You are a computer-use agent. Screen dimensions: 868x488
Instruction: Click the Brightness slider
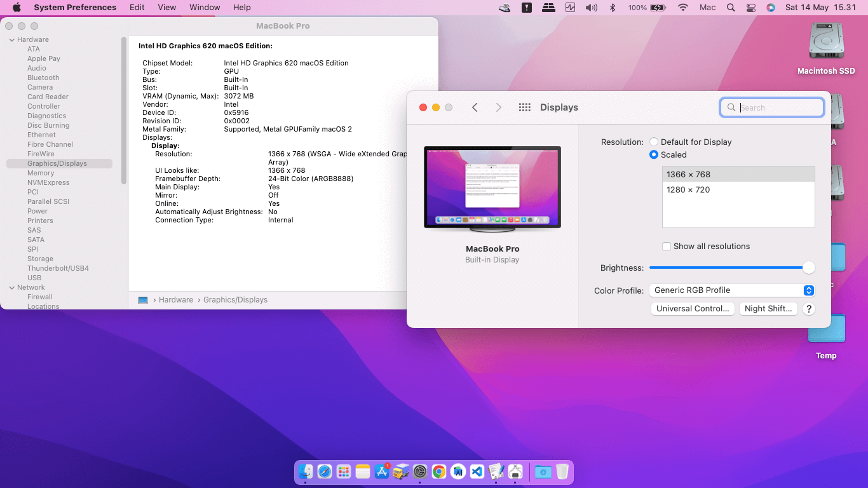pos(732,268)
